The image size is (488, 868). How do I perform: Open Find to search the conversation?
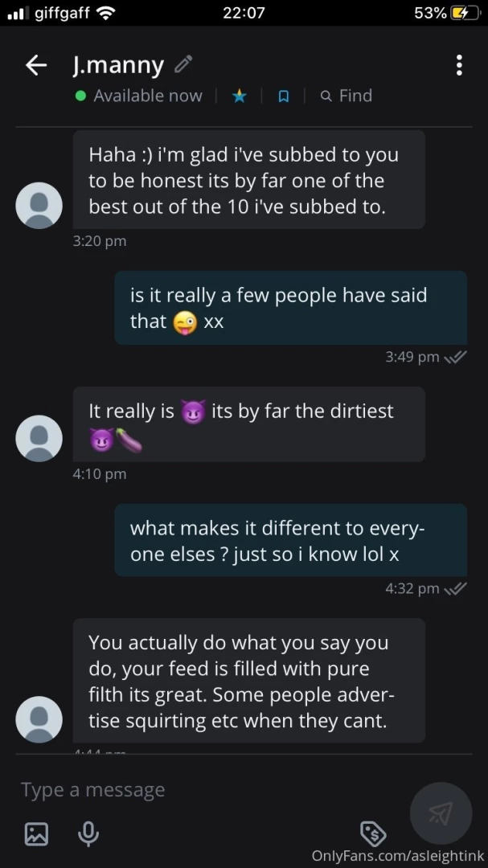click(346, 96)
